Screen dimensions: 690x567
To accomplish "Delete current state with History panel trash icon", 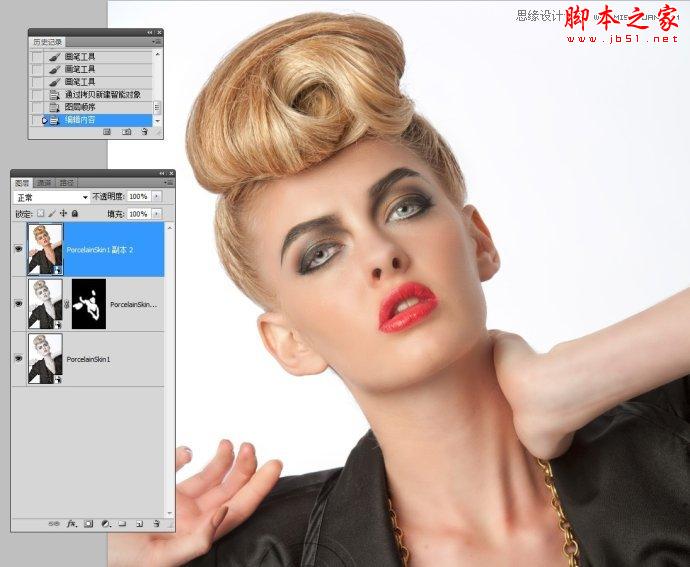I will (x=144, y=132).
